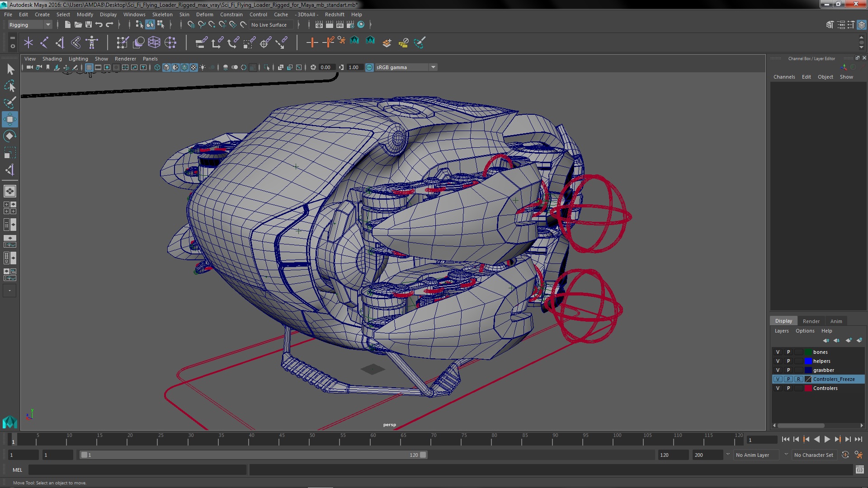The height and width of the screenshot is (488, 868).
Task: Open the No Character Set dropdown
Action: [814, 455]
